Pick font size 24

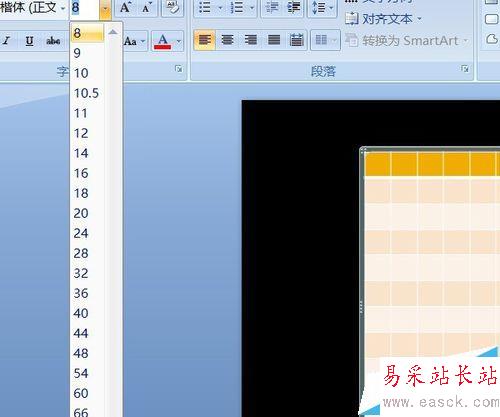pyautogui.click(x=87, y=233)
